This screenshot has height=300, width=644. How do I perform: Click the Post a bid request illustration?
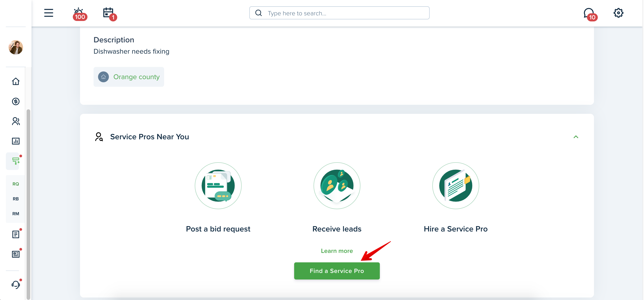218,185
